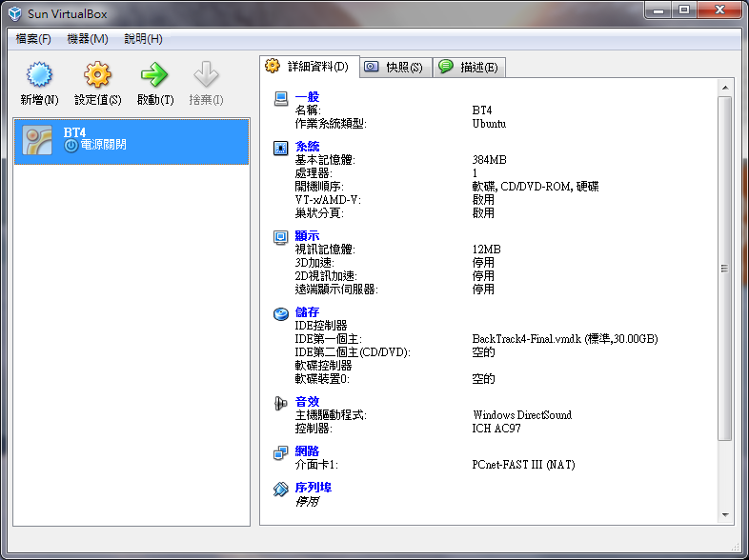Select the BT4 machine name in list
Image resolution: width=749 pixels, height=560 pixels.
(74, 132)
